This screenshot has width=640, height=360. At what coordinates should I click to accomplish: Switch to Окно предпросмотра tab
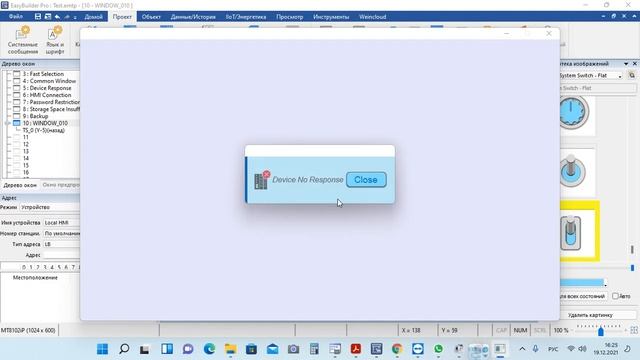60,185
